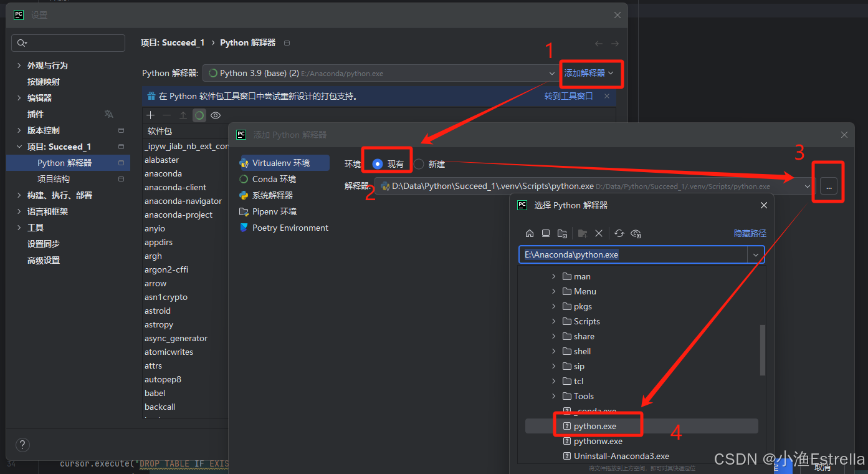Click the home directory icon in file chooser

click(530, 233)
